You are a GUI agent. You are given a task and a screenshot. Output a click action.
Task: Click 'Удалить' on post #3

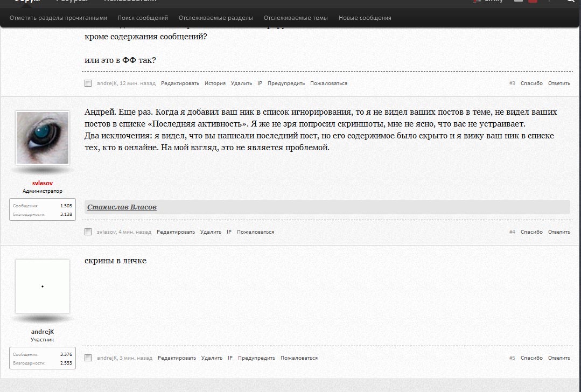point(241,83)
